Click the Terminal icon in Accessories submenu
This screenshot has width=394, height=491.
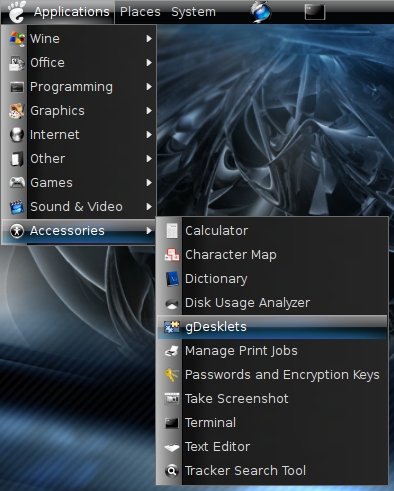[x=172, y=423]
